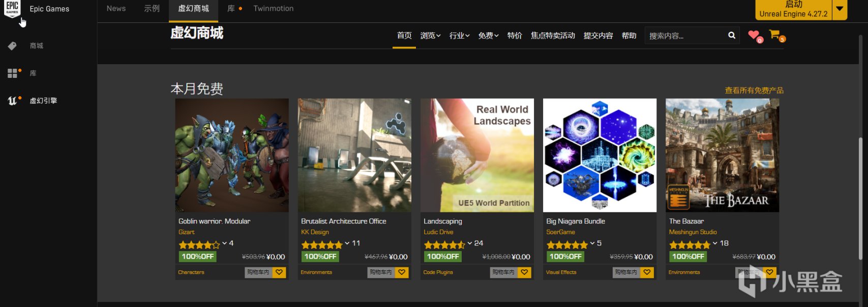Open 提交内容 submit content menu item

pyautogui.click(x=598, y=36)
